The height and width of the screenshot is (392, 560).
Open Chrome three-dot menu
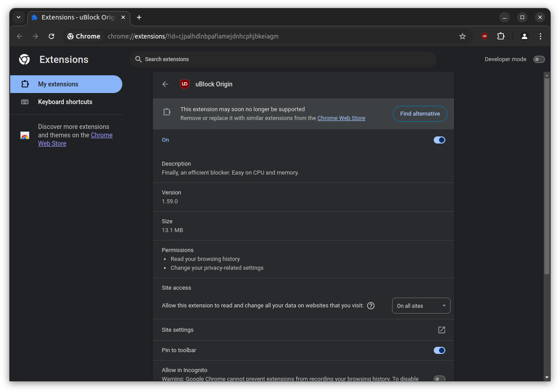tap(541, 36)
